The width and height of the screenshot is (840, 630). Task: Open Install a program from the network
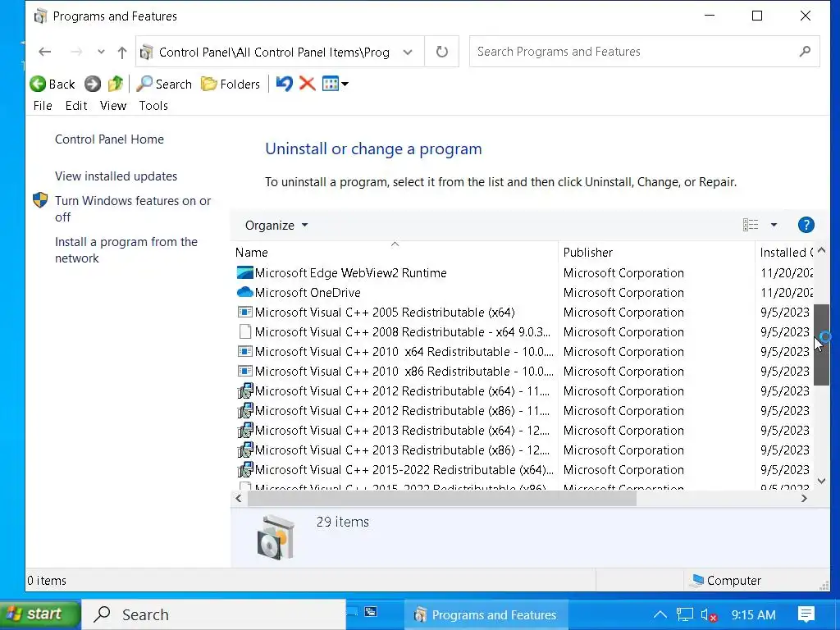point(126,249)
